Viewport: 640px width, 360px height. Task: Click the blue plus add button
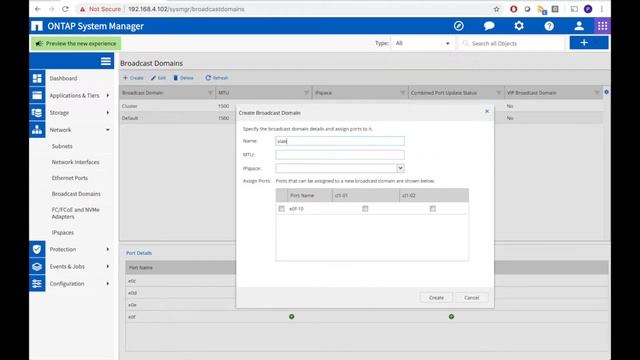[x=589, y=42]
